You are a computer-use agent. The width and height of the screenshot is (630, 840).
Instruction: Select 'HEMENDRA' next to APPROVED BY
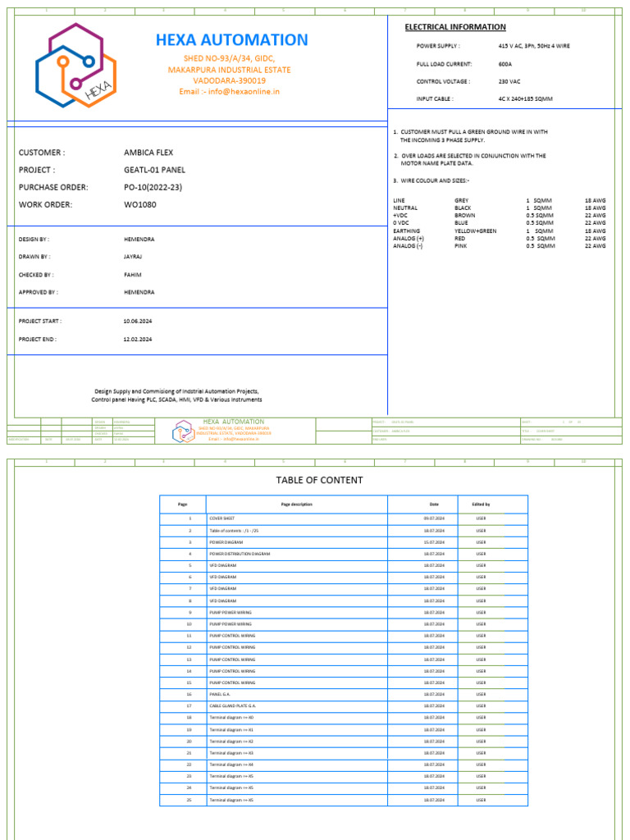[x=139, y=293]
